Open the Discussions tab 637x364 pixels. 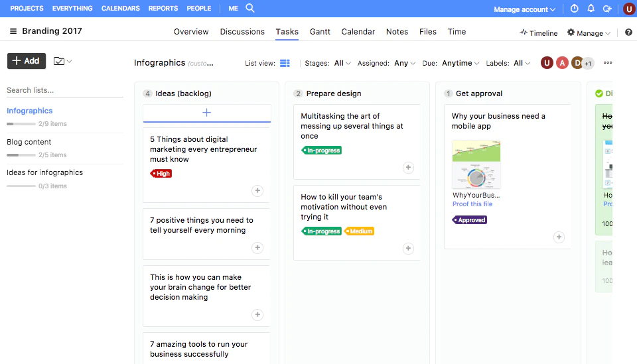pos(242,32)
